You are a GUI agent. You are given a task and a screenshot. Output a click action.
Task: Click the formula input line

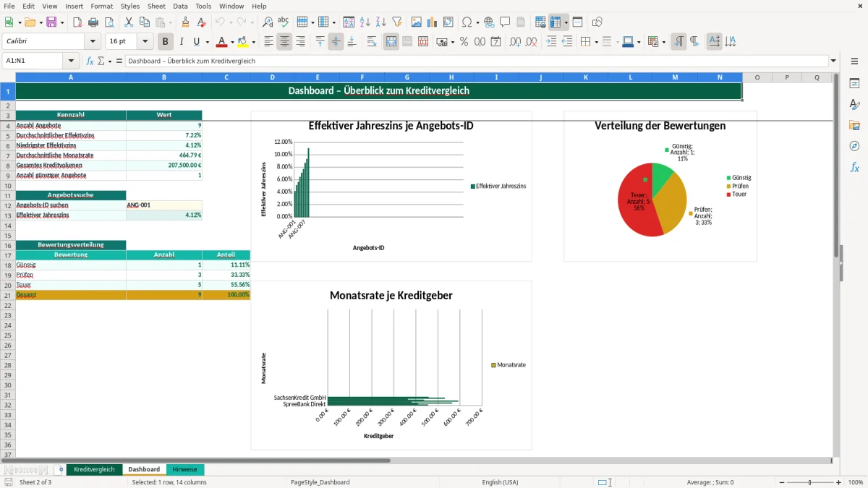pyautogui.click(x=476, y=61)
